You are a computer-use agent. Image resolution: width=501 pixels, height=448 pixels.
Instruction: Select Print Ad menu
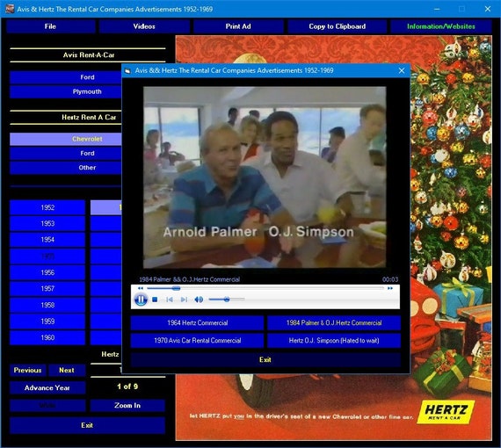pos(238,26)
